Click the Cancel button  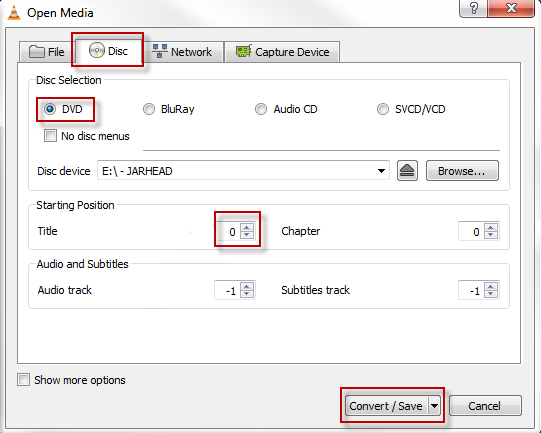tap(485, 406)
